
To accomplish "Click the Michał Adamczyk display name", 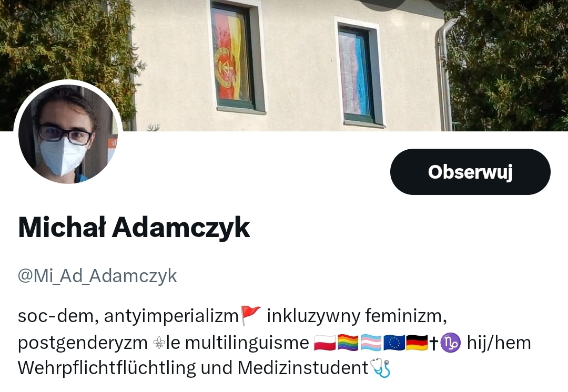I will (134, 228).
